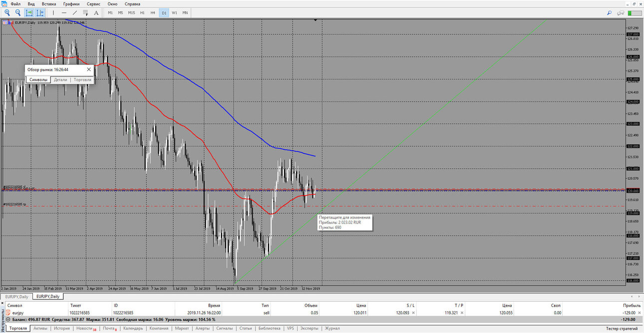This screenshot has height=333, width=644.
Task: Sort orders by Тикет column
Action: (x=75, y=305)
